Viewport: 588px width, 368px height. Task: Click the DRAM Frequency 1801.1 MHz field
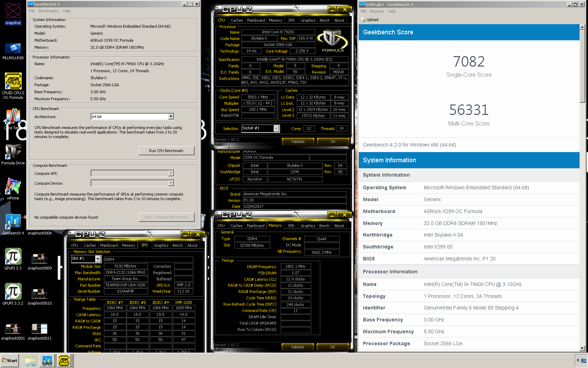296,266
